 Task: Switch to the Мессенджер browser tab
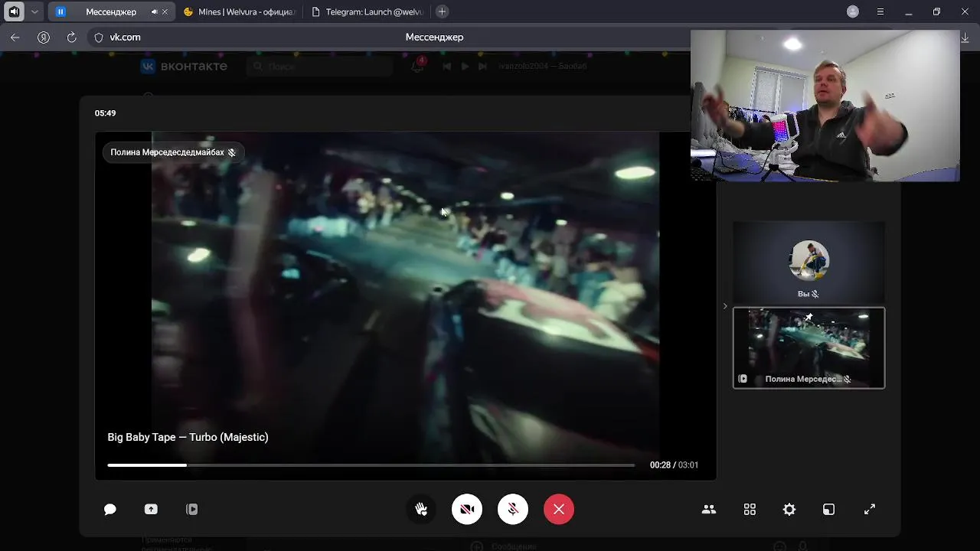pos(109,12)
